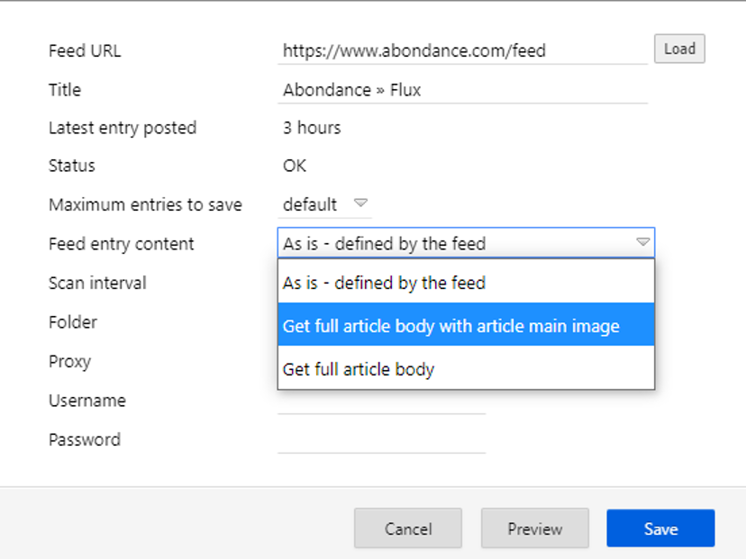The width and height of the screenshot is (746, 560).
Task: Click the OK status text
Action: coord(295,166)
